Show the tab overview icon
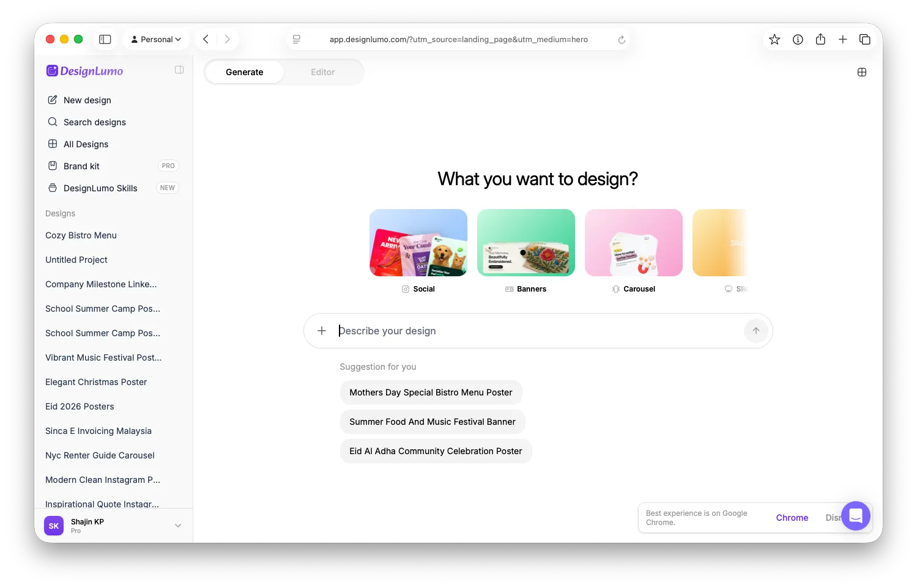Screen dimensions: 917x588 (x=865, y=39)
